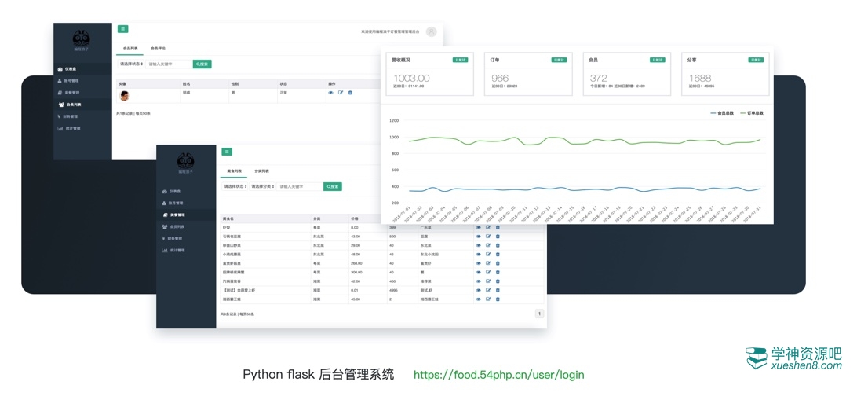The height and width of the screenshot is (396, 868).
Task: Open the user avatar icon at top right
Action: (431, 31)
